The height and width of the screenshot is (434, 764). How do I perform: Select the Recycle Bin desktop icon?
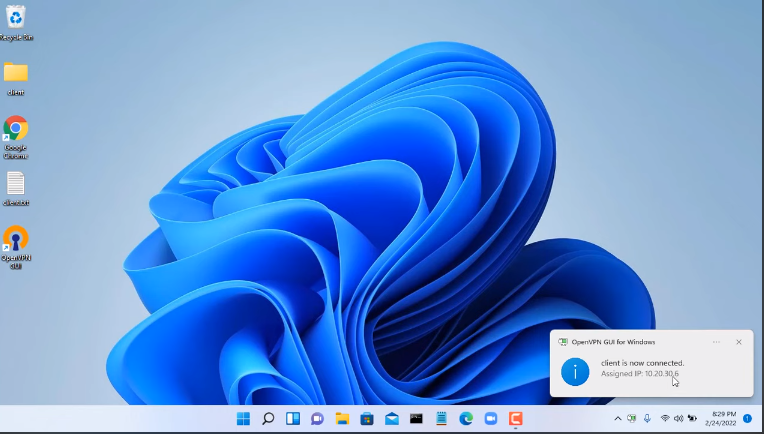[x=16, y=17]
